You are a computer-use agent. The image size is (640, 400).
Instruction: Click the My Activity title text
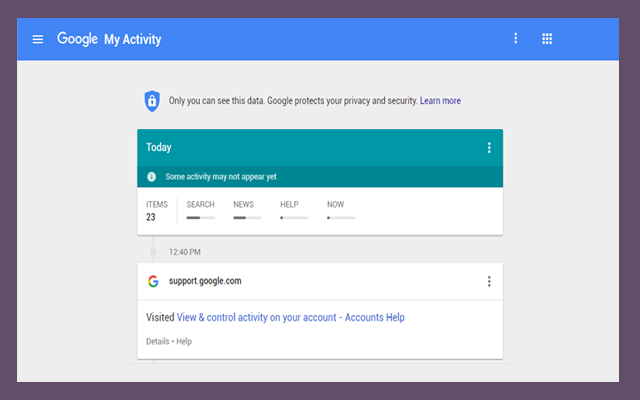click(133, 40)
